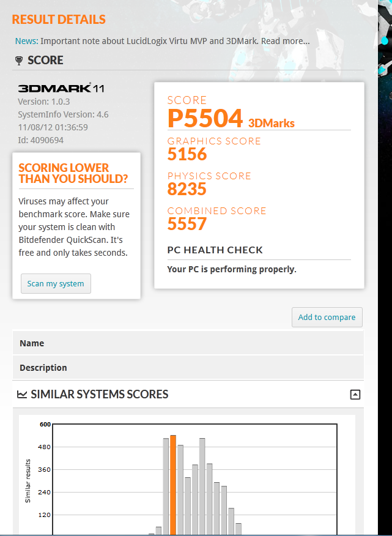
Task: Click the P5504 overall score
Action: pyautogui.click(x=205, y=119)
